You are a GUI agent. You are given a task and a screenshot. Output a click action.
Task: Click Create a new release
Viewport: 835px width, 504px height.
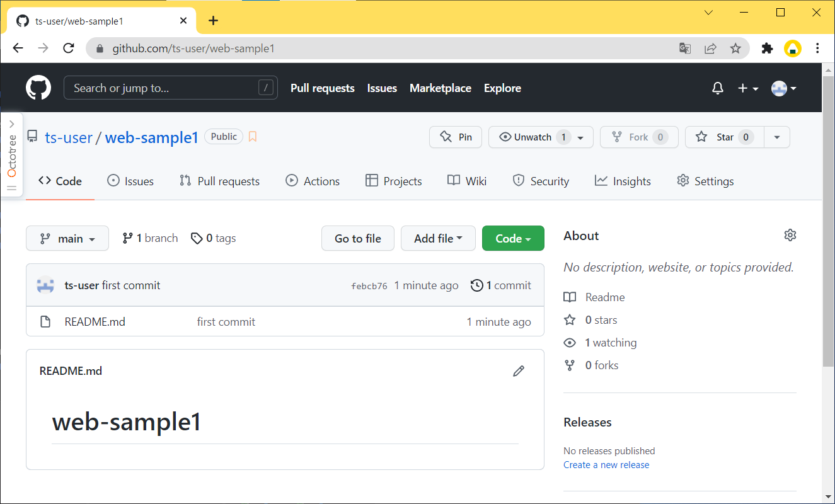[606, 465]
